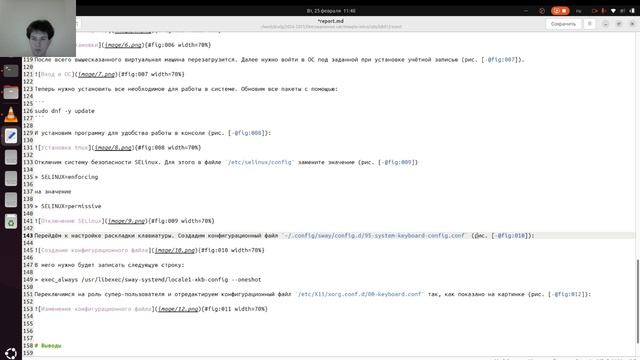Click the @fig:008 reference
Screen dimensions: 640x360
pos(247,133)
